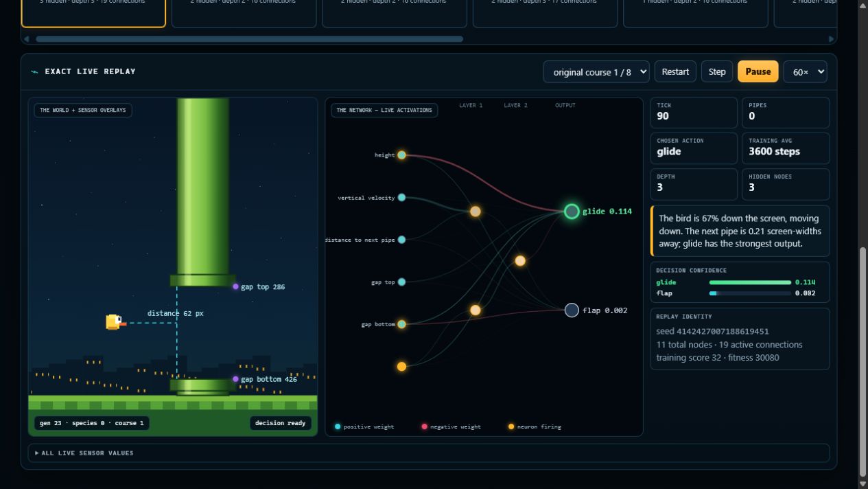868x489 pixels.
Task: Click the 'LAYER 2' column header
Action: (516, 106)
